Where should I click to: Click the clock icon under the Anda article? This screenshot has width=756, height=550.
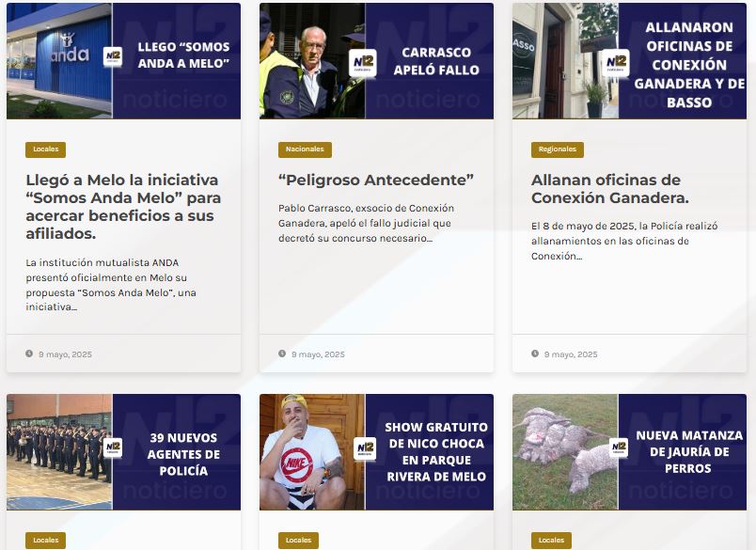tap(29, 354)
